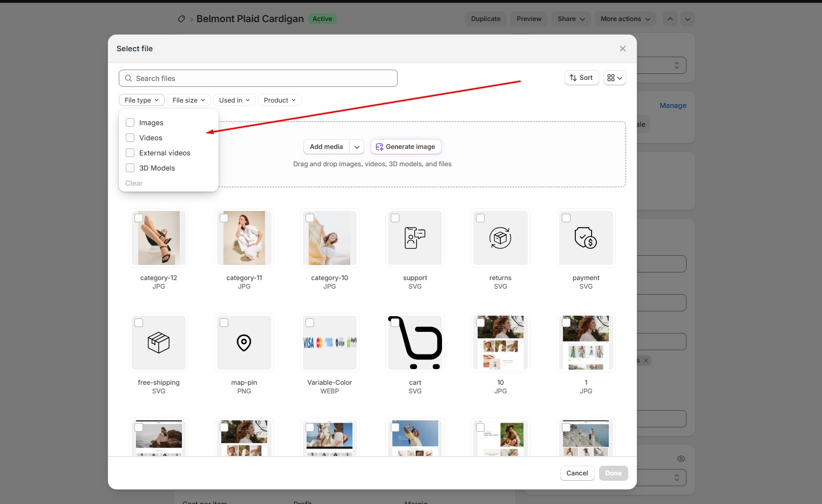Viewport: 822px width, 504px height.
Task: Toggle the External videos checkbox
Action: 130,153
